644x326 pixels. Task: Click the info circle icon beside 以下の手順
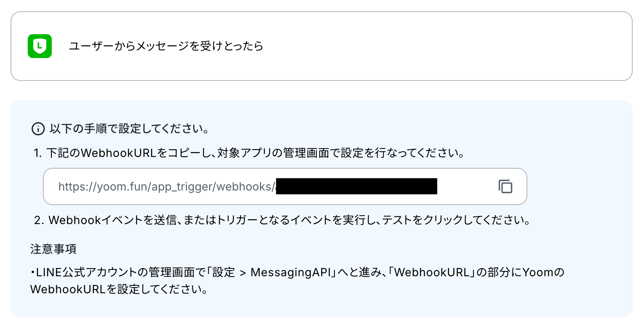click(38, 129)
